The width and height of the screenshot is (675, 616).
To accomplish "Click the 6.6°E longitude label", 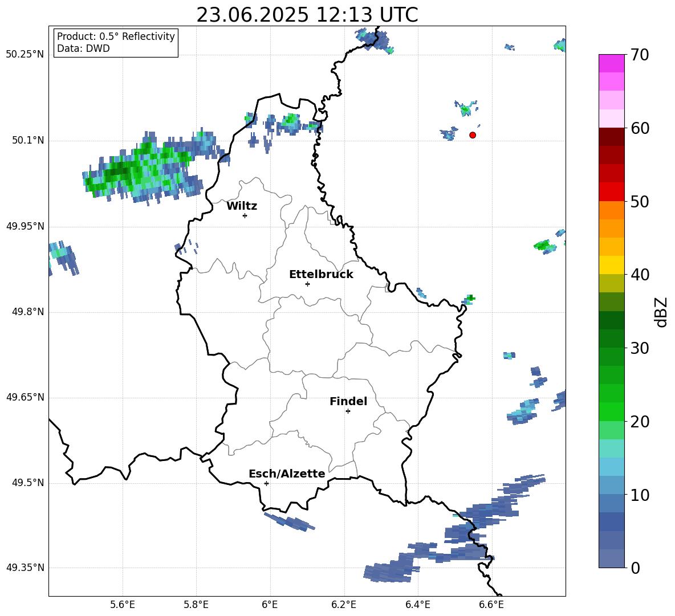I will click(491, 605).
